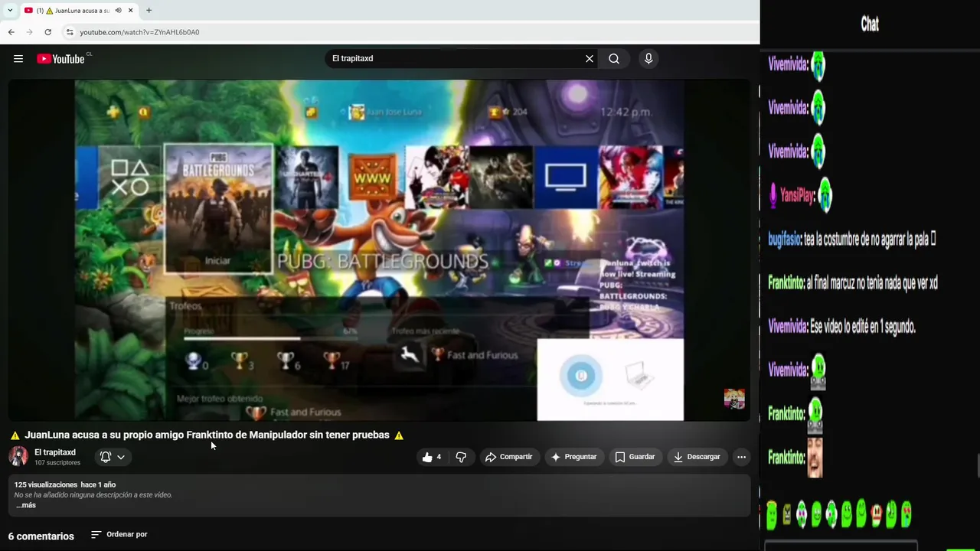This screenshot has width=980, height=551.
Task: Click the address bar URL
Action: coord(139,32)
